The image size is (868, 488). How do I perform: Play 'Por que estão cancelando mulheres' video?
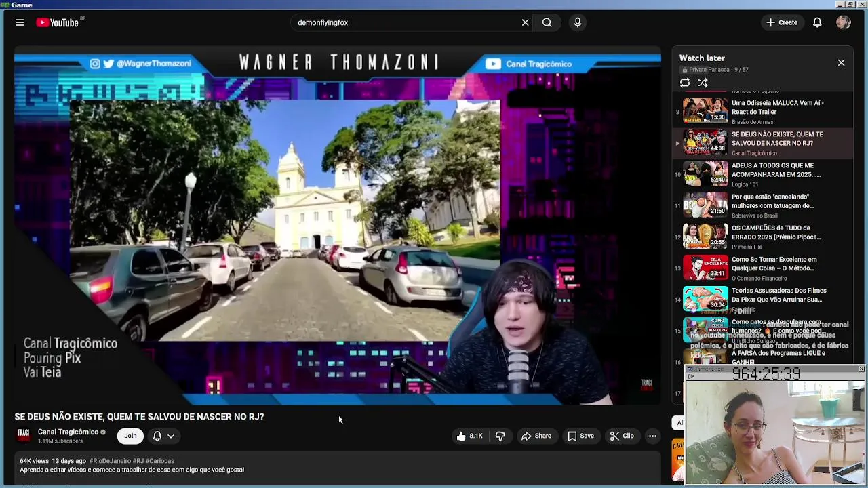772,201
